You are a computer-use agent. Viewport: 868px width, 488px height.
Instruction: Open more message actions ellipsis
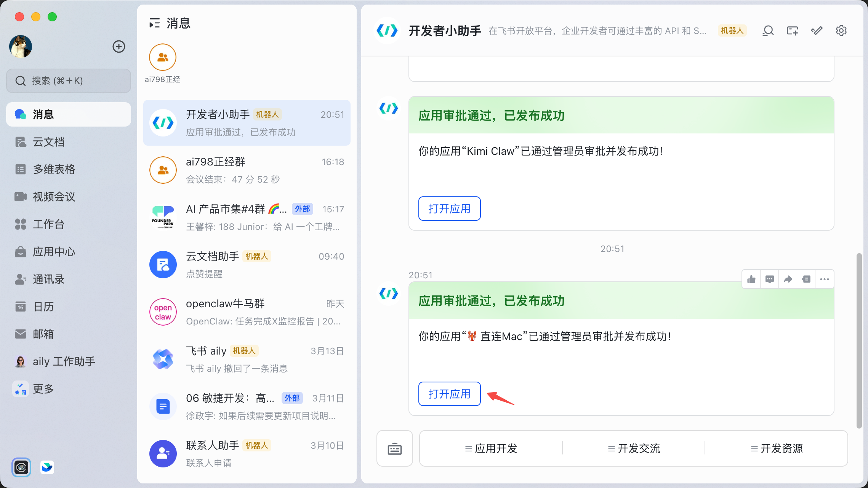tap(825, 279)
